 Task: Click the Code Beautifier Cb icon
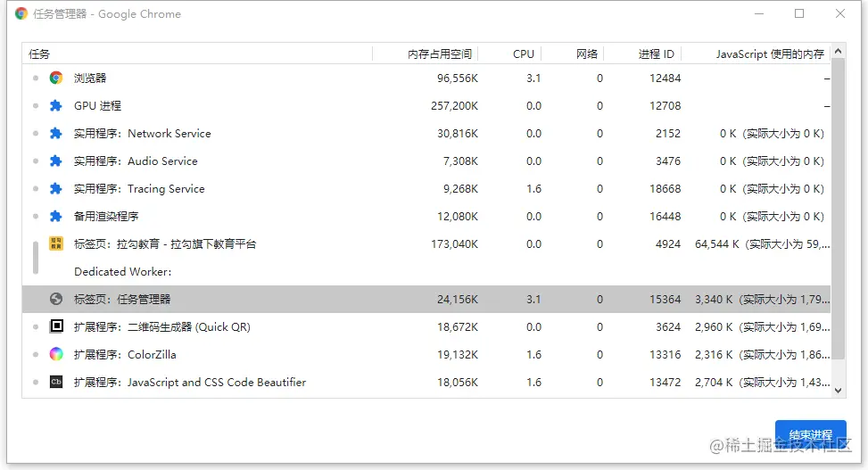point(56,382)
